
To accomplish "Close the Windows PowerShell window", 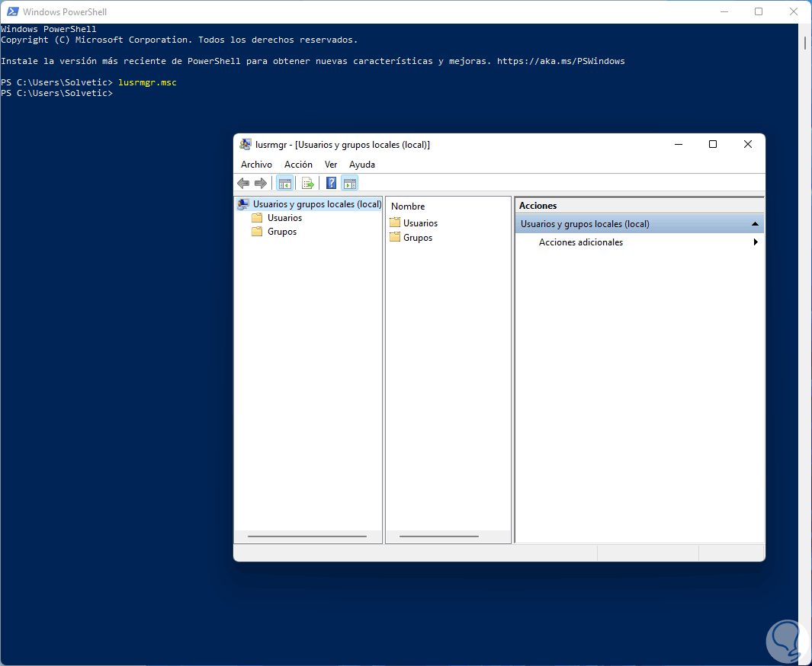I will coord(794,11).
